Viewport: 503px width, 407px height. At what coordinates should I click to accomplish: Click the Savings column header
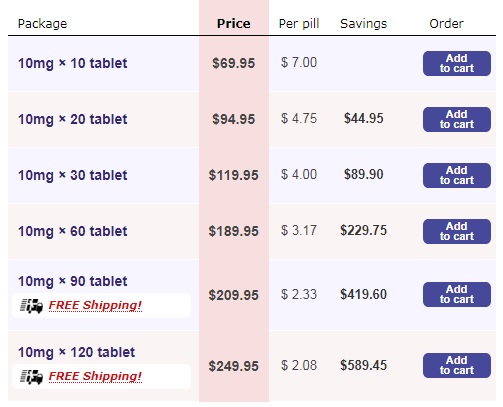[x=364, y=24]
